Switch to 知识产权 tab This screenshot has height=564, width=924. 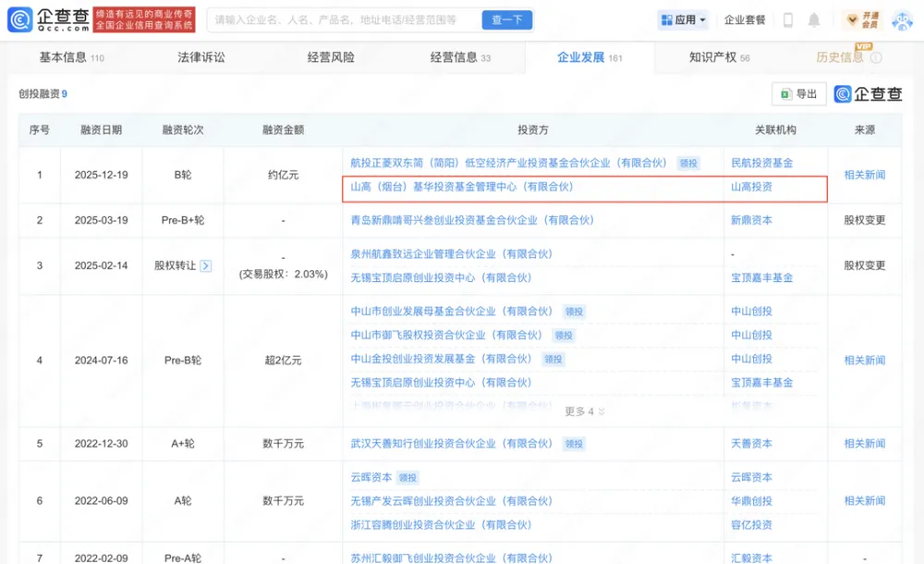(720, 57)
